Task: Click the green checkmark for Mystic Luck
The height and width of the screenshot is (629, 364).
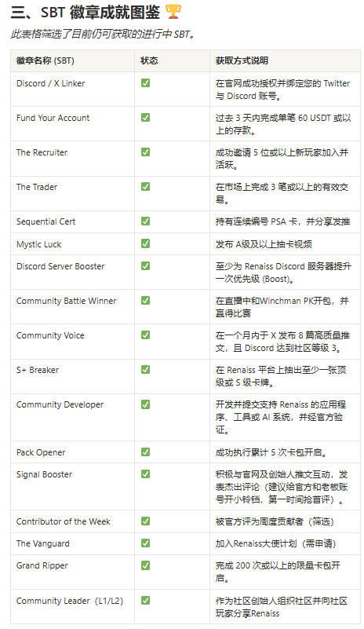Action: 145,243
